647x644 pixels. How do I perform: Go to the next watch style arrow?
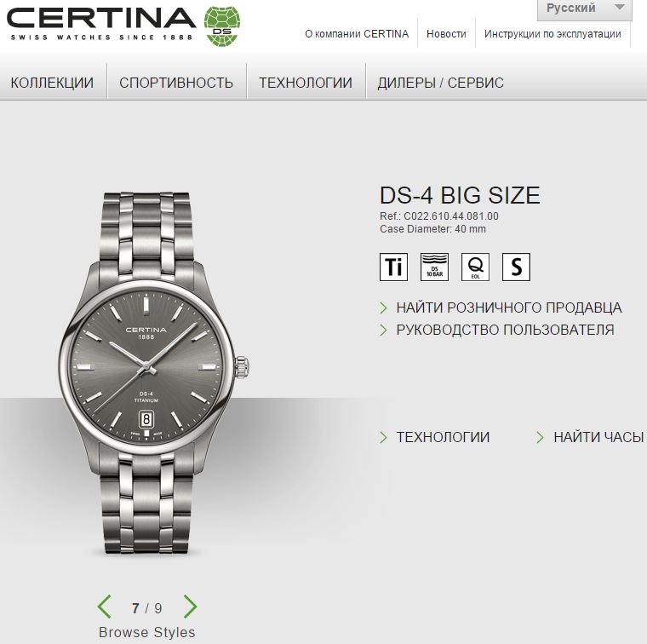pyautogui.click(x=190, y=607)
